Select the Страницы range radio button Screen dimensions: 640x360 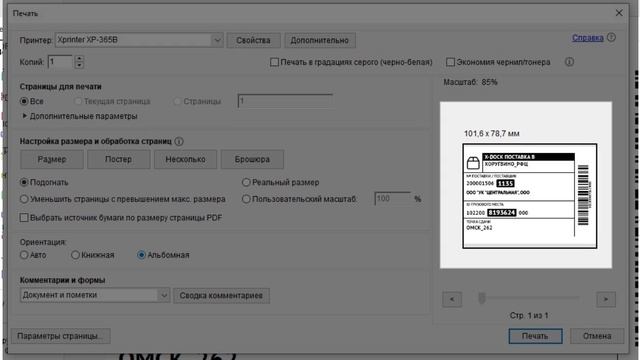point(177,101)
